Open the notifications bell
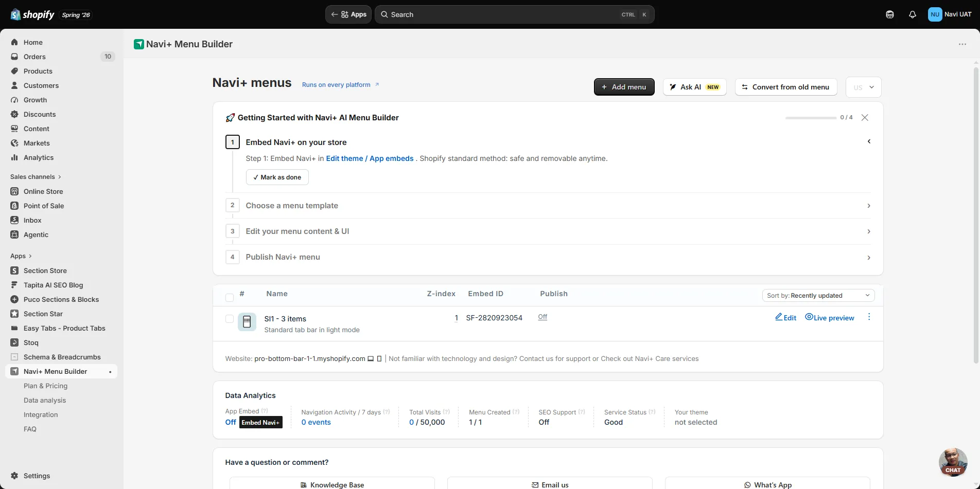Screen dimensions: 980x489 tap(913, 14)
